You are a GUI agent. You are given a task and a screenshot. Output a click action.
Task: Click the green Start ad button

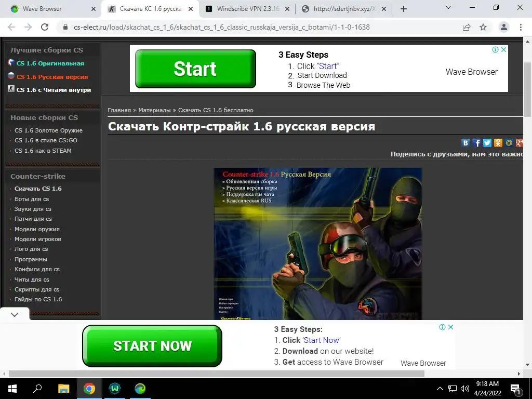point(195,69)
